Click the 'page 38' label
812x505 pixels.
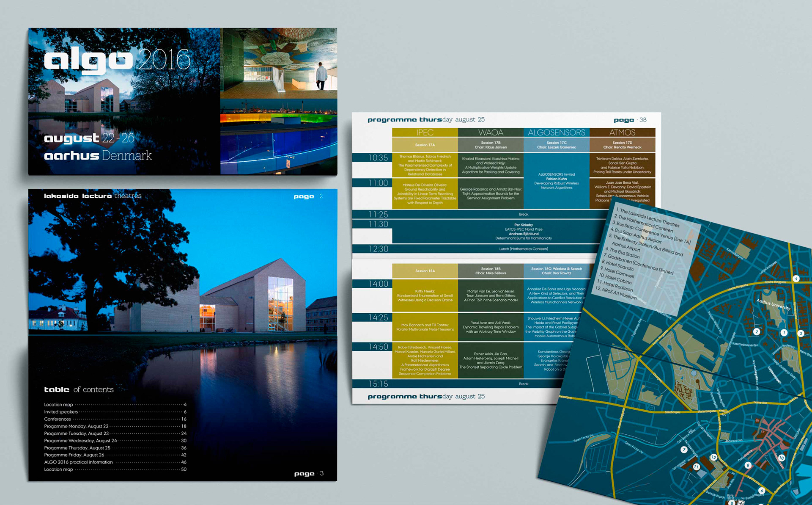coord(630,120)
